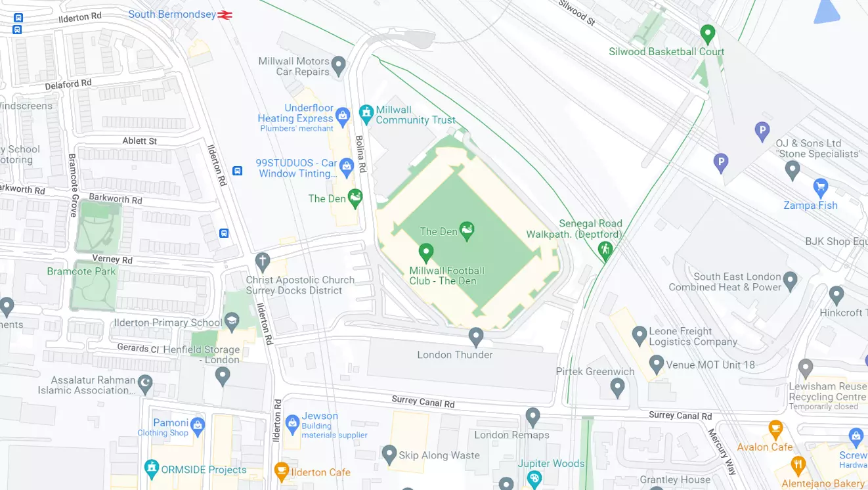Select the Avalon Cafe orange pin
Screen dimensions: 868x490
point(775,429)
